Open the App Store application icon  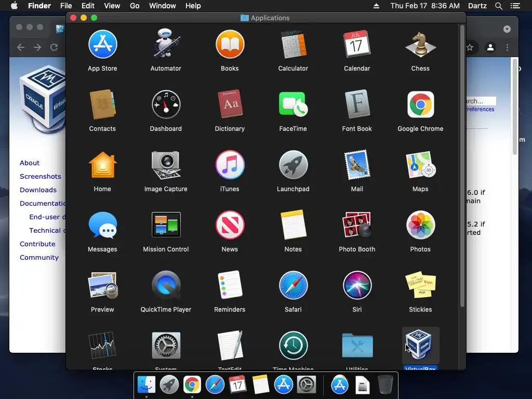(102, 45)
